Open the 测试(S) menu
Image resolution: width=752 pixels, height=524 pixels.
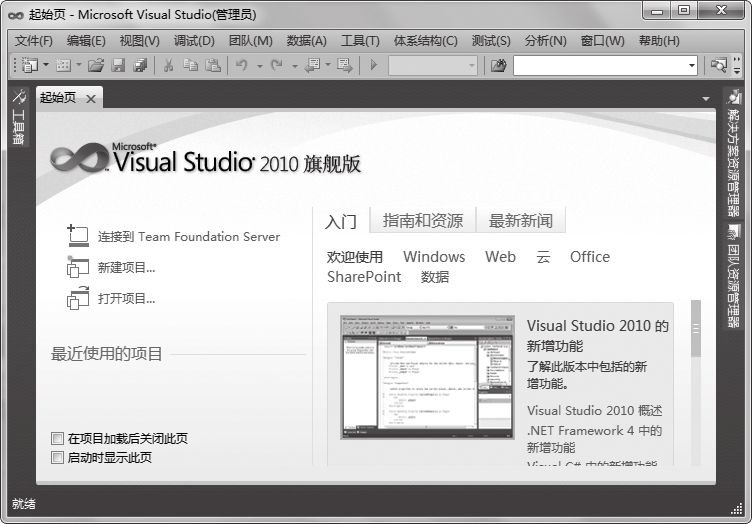[491, 41]
